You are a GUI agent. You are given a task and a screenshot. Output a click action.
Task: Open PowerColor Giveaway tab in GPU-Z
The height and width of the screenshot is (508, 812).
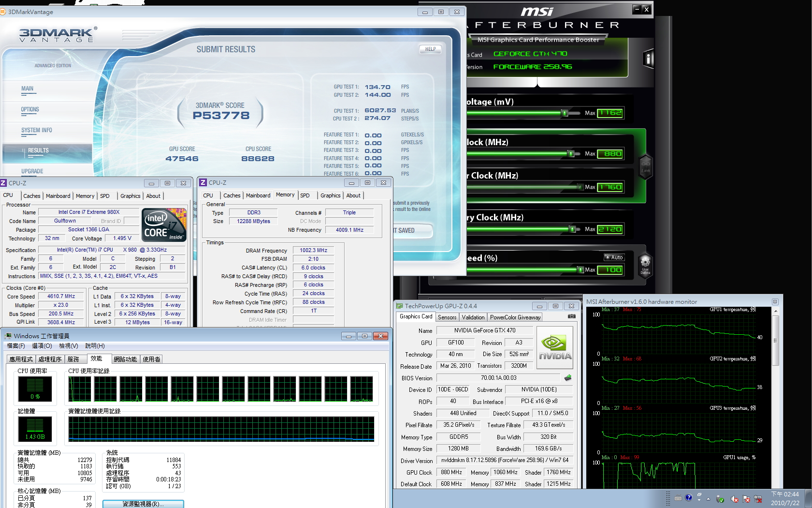click(x=515, y=317)
